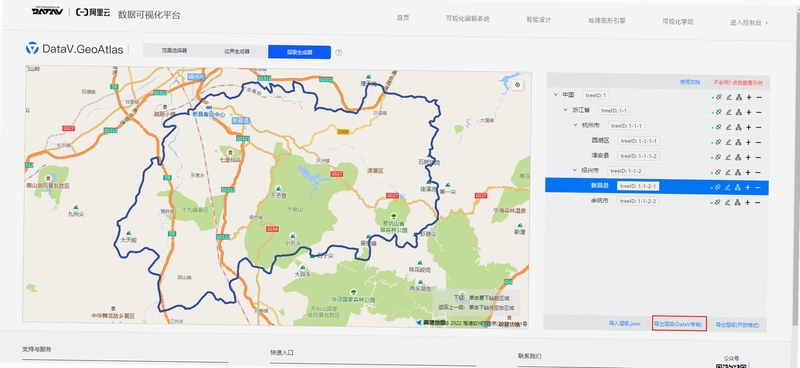
Task: Click the hierarchy icon in the 中国 row
Action: coord(738,97)
